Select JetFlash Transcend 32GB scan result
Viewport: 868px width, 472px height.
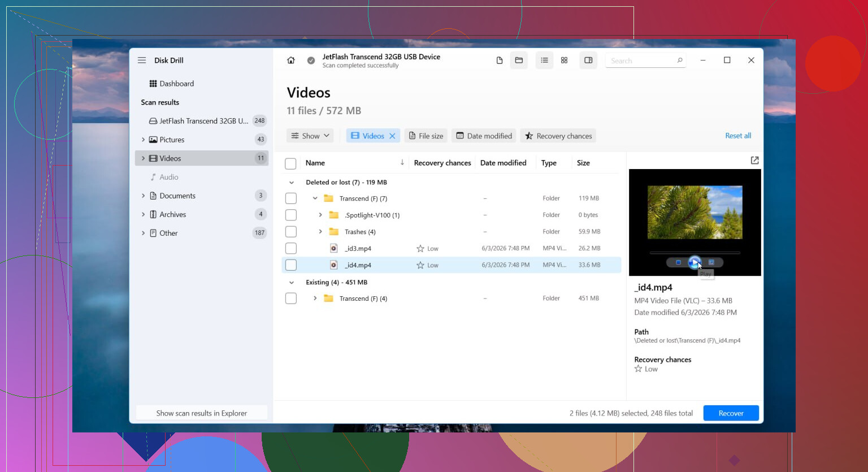[x=201, y=121]
